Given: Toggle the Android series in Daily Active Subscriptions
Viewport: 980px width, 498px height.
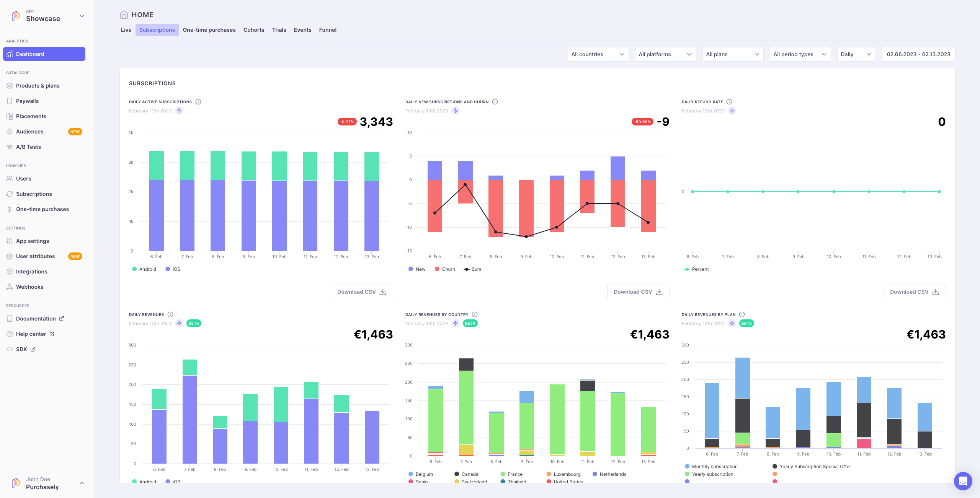Looking at the screenshot, I should coord(144,269).
